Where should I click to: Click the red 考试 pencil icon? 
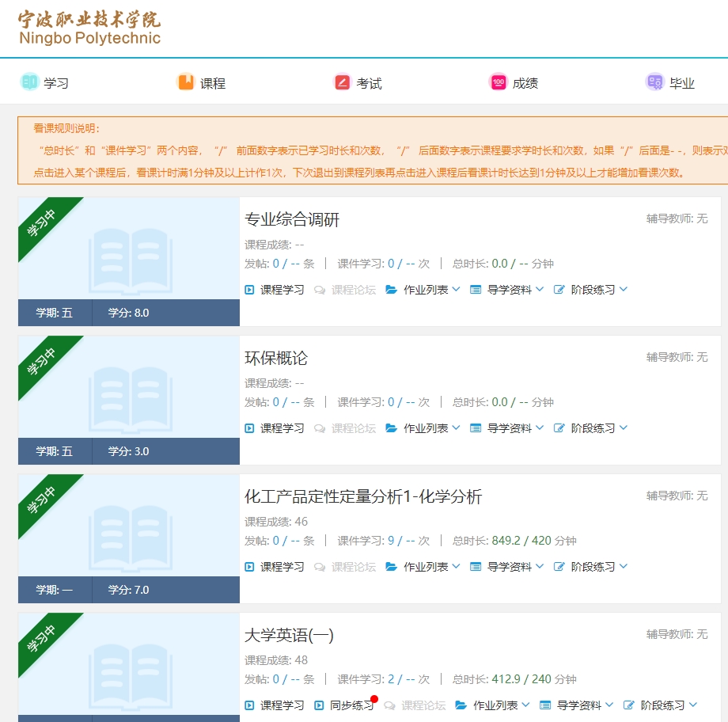[x=342, y=82]
